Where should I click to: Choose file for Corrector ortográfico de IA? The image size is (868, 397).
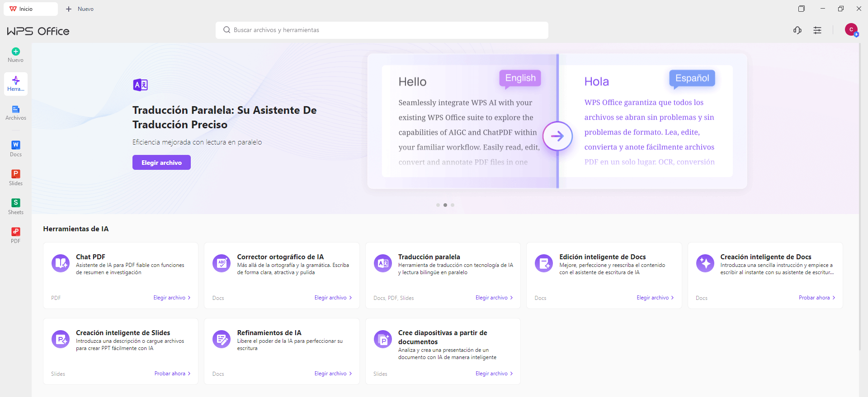(x=333, y=298)
